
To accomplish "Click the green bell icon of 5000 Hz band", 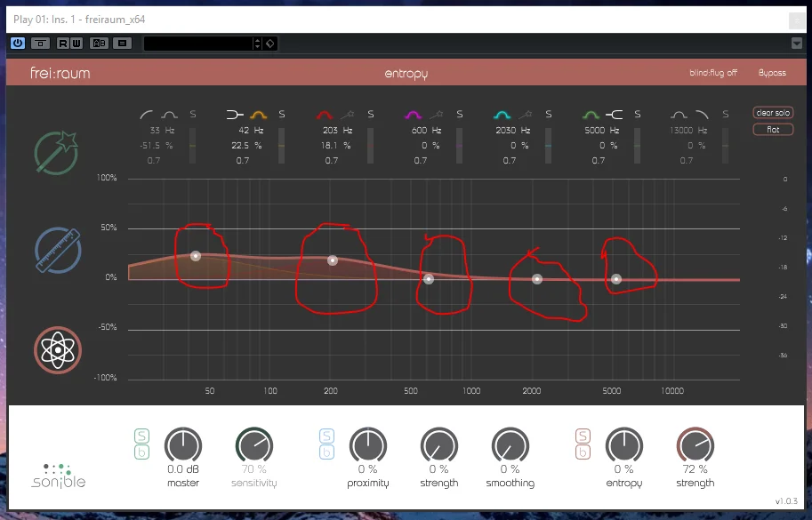I will pos(591,115).
